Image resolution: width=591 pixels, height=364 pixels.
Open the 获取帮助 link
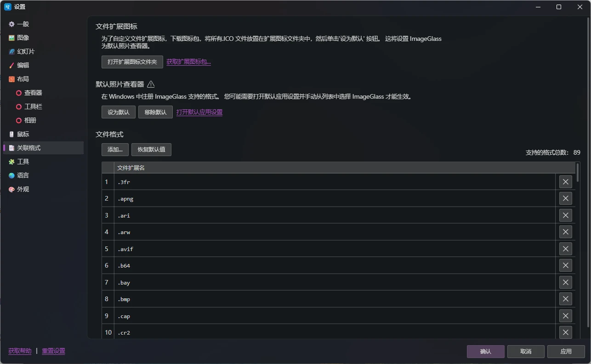20,351
